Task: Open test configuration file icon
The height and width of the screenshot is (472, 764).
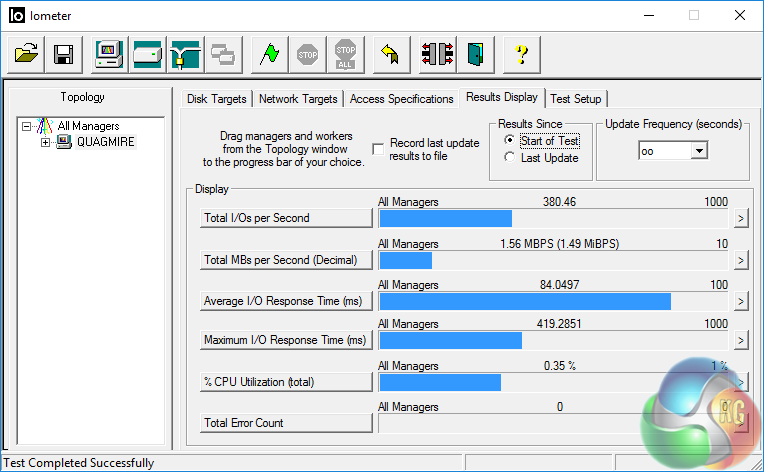Action: pos(26,54)
